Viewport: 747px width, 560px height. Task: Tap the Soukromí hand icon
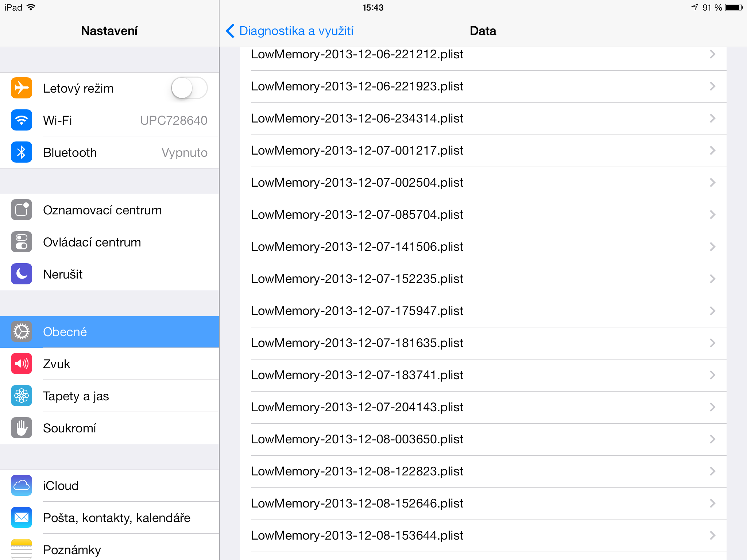tap(22, 428)
